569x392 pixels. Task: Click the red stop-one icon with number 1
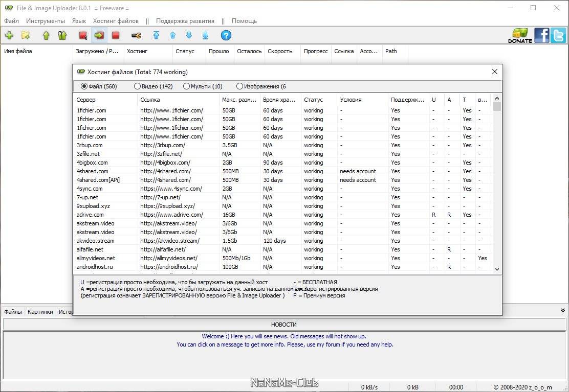click(83, 35)
